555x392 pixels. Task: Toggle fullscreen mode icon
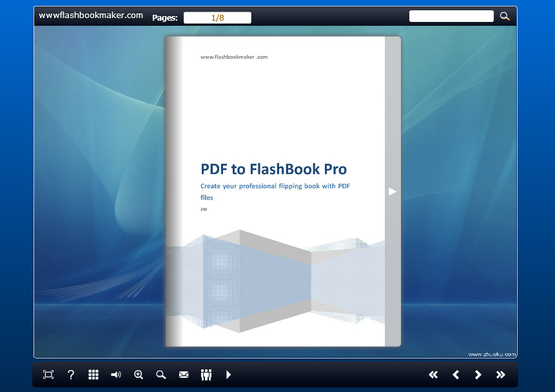[48, 375]
